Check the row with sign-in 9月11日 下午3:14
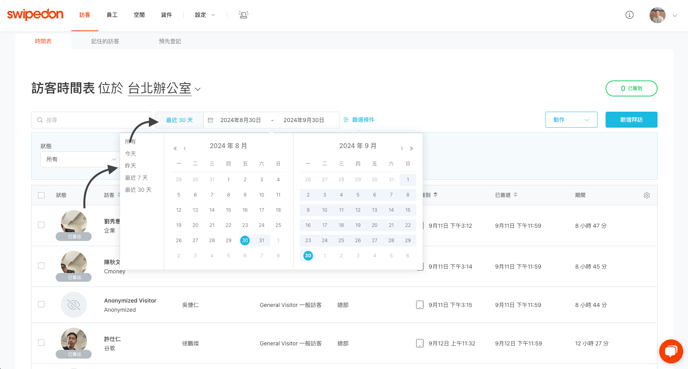Viewport: 688px width, 369px height. click(x=41, y=265)
